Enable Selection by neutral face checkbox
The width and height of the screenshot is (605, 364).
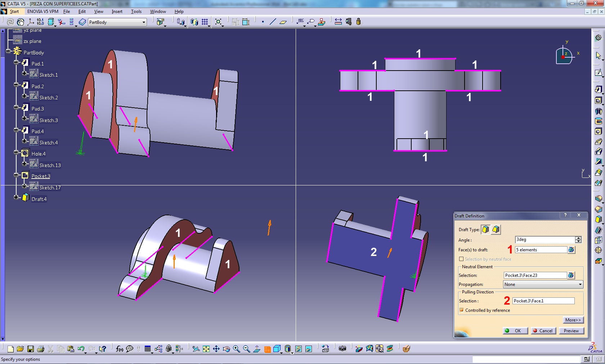coord(461,259)
